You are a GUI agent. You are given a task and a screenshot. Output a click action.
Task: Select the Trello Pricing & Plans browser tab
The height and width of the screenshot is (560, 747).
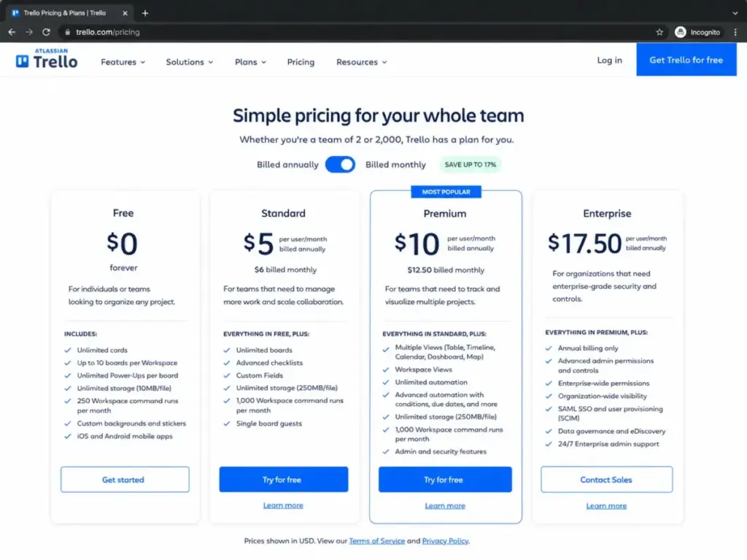point(69,13)
